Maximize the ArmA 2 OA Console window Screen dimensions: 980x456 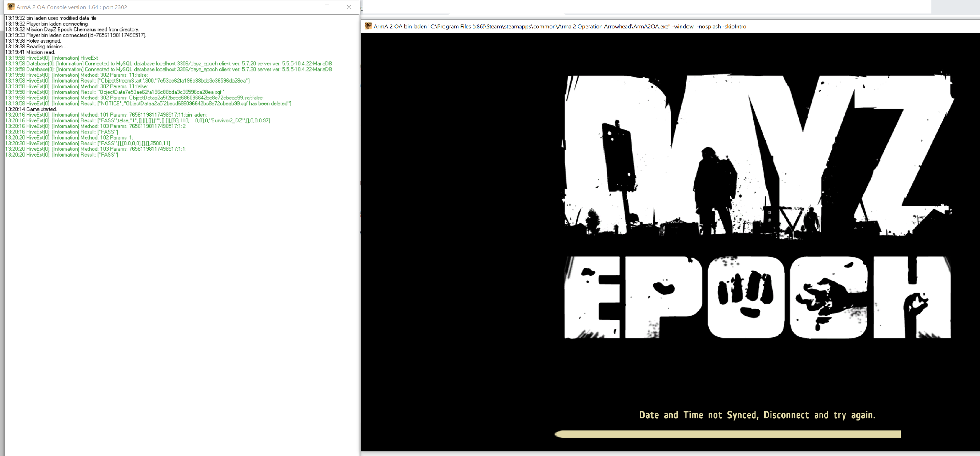pyautogui.click(x=327, y=7)
